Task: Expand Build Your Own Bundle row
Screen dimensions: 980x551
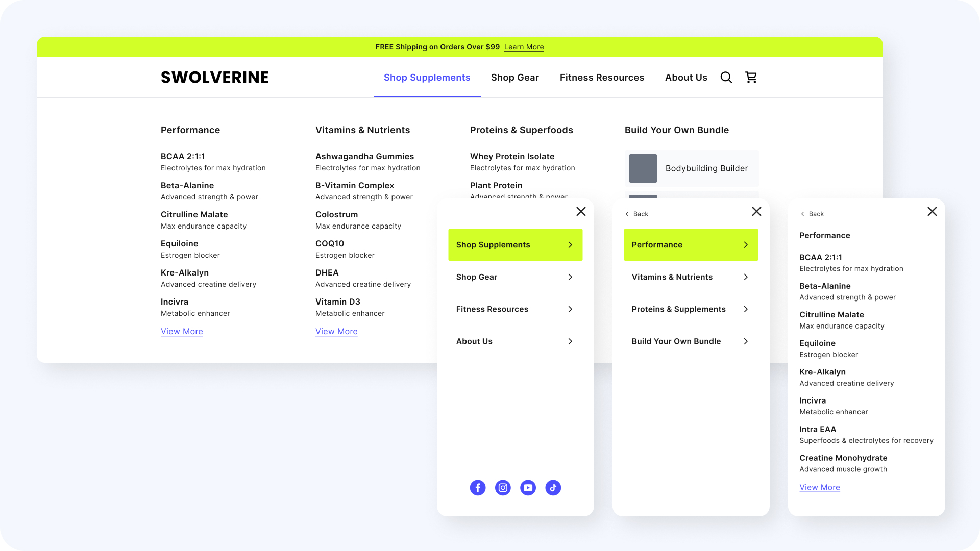Action: (x=691, y=341)
